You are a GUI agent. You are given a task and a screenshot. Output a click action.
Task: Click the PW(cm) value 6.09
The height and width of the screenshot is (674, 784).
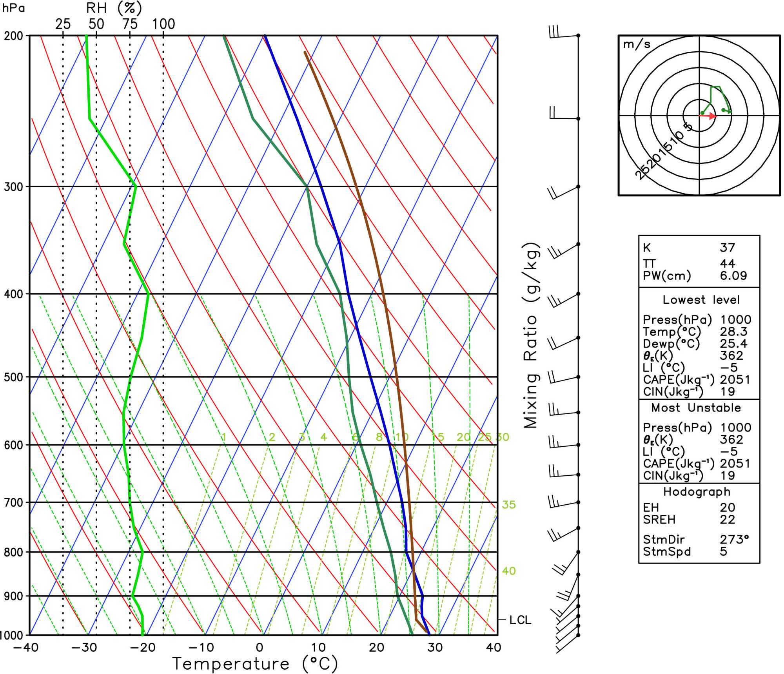click(733, 275)
